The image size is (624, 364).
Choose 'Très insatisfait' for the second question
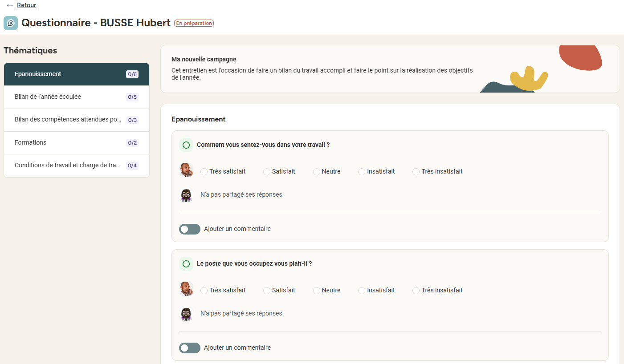tap(416, 291)
